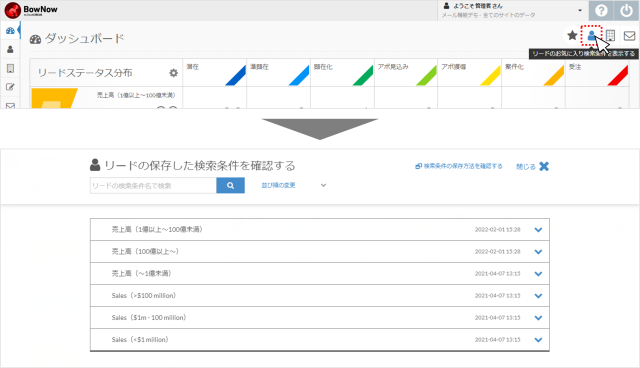This screenshot has width=640, height=368.
Task: Click the 閉じる link text
Action: click(526, 166)
